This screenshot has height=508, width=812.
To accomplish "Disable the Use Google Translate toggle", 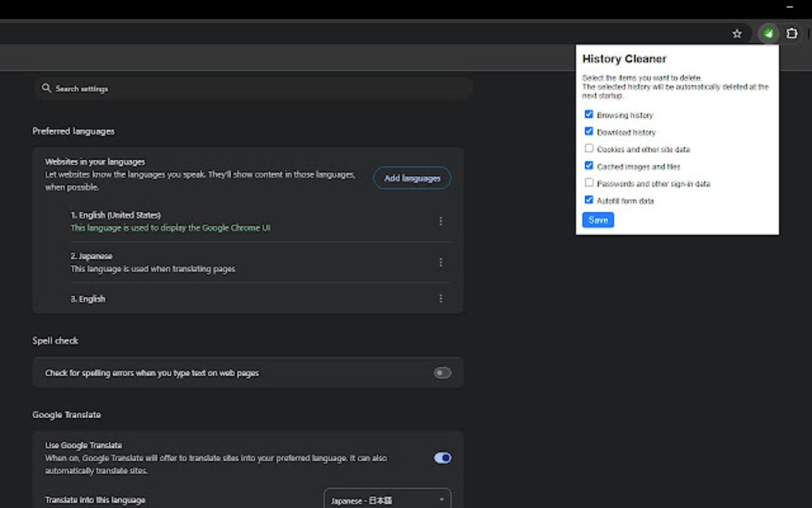I will pyautogui.click(x=442, y=457).
